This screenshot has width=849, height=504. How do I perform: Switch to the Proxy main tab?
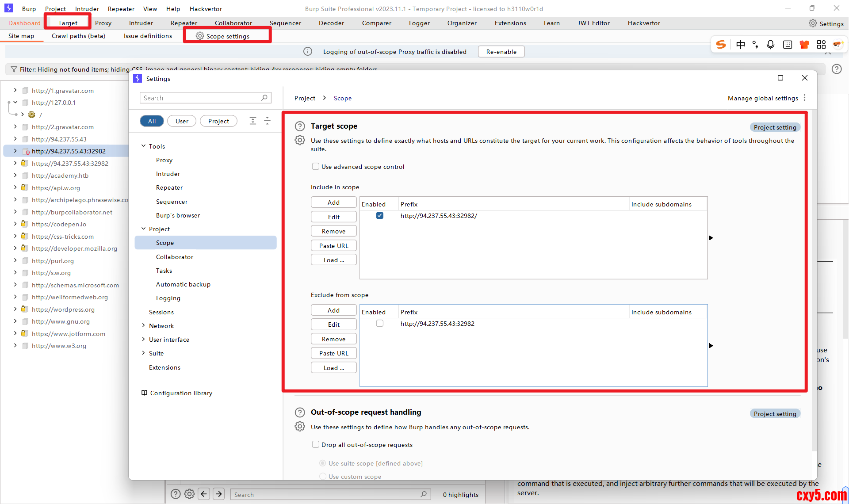coord(103,23)
